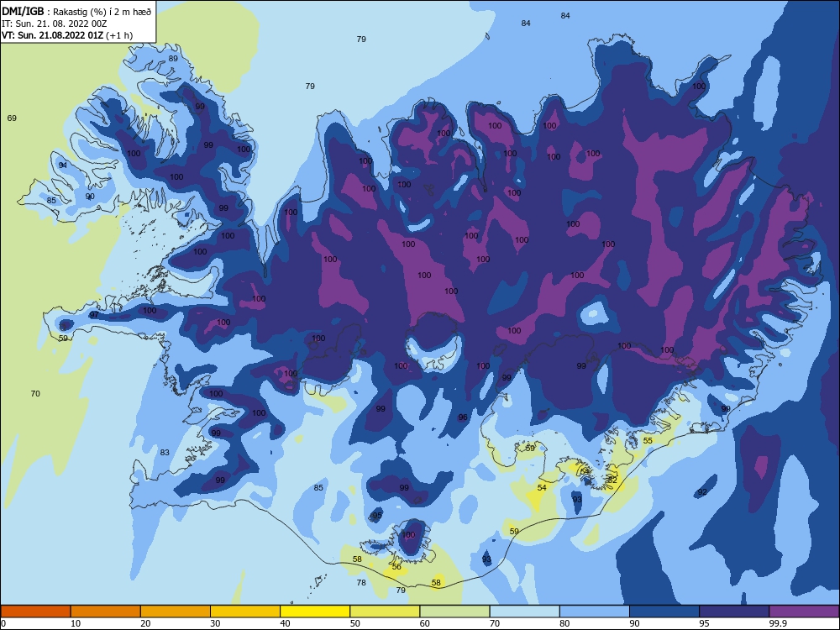
Task: Click the map value '97' on Snæfellsnes peninsula
Action: click(x=94, y=314)
